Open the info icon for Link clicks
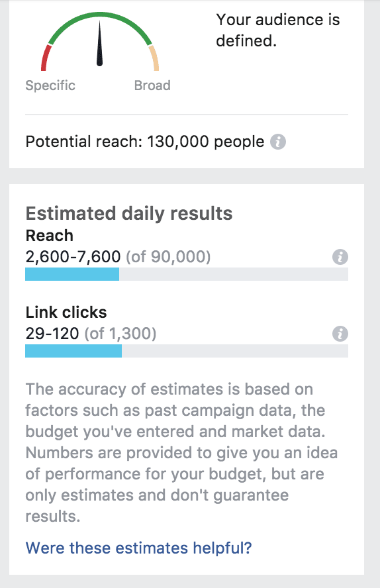Image resolution: width=380 pixels, height=588 pixels. (x=340, y=334)
